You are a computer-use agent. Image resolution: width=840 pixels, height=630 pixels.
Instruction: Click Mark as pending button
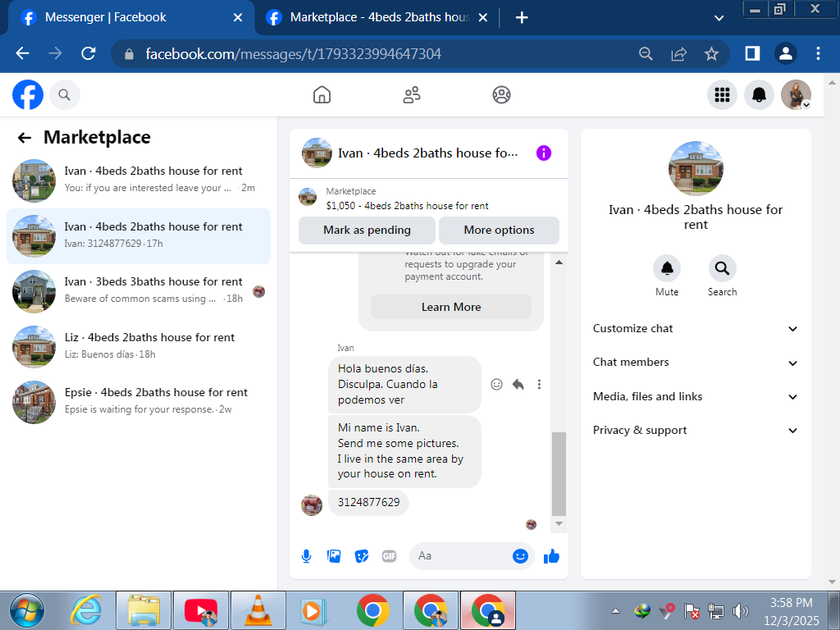[367, 231]
